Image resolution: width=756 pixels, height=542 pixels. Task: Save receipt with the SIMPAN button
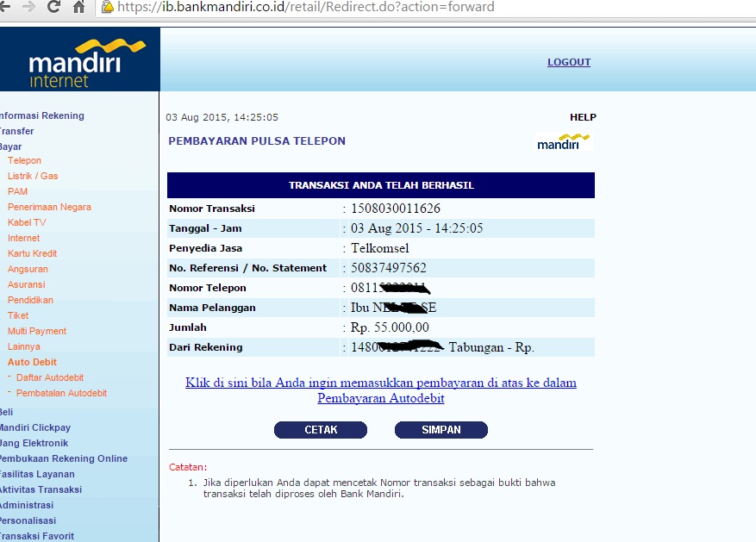tap(441, 430)
